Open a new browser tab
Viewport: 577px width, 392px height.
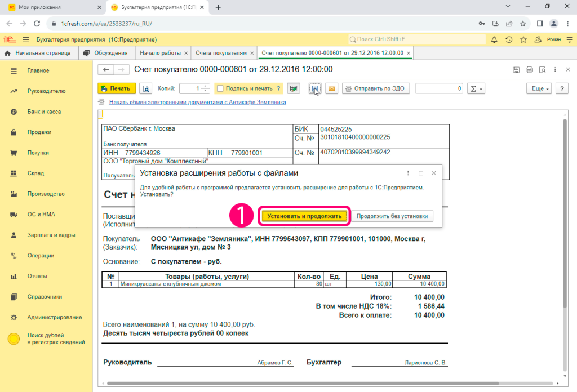(x=218, y=7)
